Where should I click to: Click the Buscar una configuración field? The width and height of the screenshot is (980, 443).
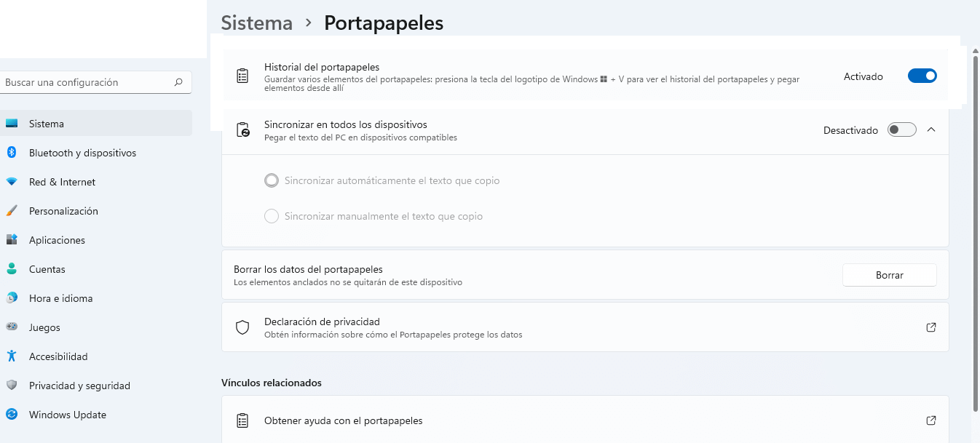[96, 82]
